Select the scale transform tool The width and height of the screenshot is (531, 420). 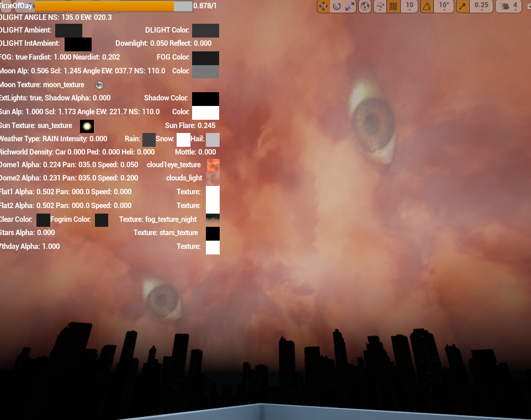(x=350, y=7)
